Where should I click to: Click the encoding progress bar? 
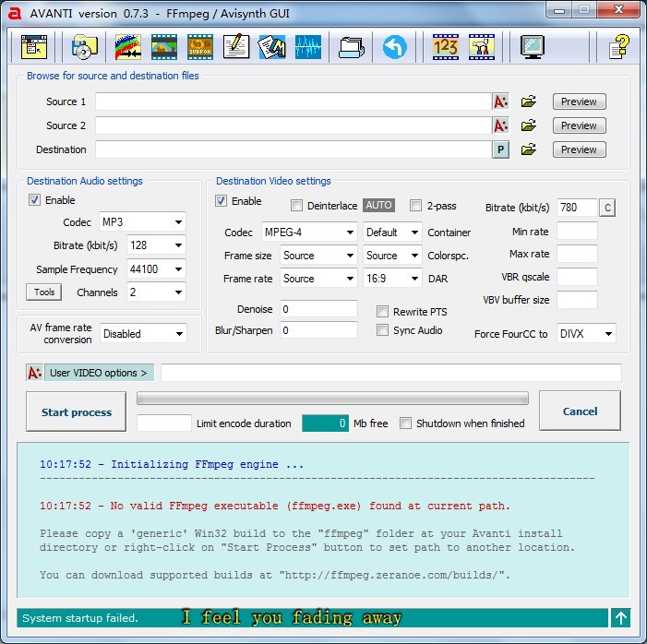[332, 399]
